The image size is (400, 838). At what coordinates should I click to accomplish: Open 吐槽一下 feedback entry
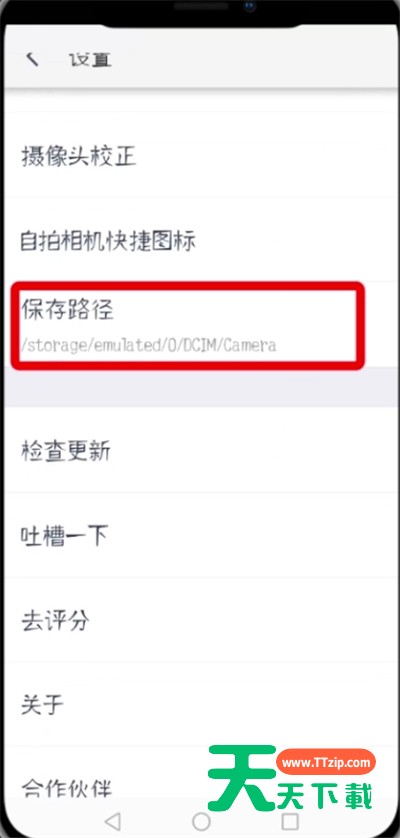(x=200, y=535)
